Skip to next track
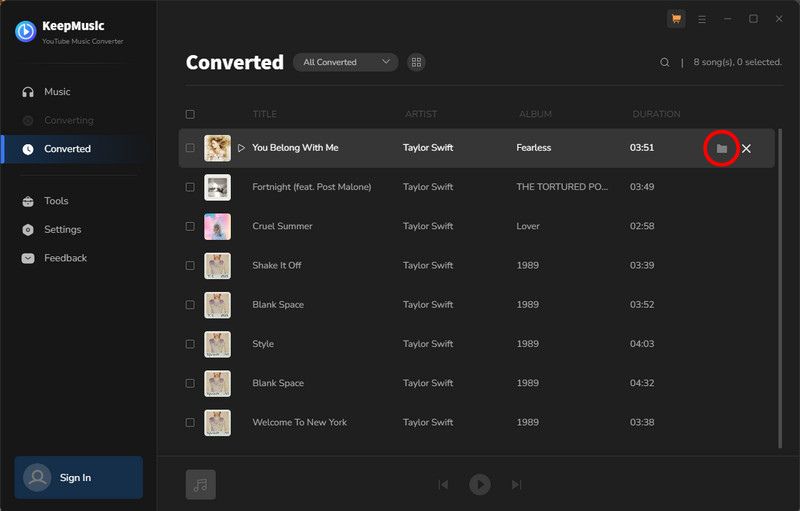The width and height of the screenshot is (800, 511). 517,484
